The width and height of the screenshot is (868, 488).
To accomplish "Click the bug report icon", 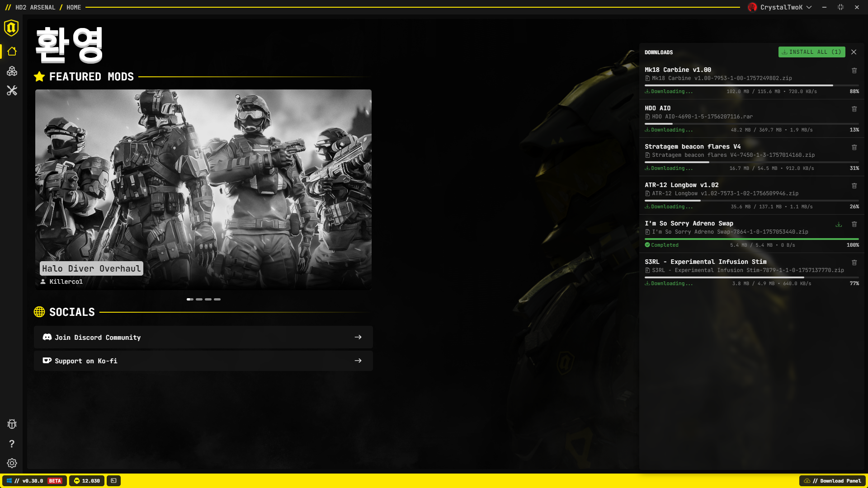I will coord(12,424).
